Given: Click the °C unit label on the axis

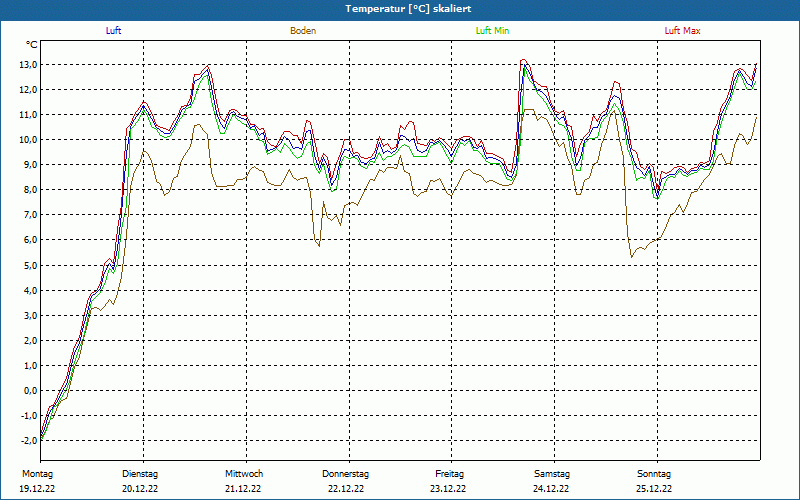Looking at the screenshot, I should pos(32,45).
